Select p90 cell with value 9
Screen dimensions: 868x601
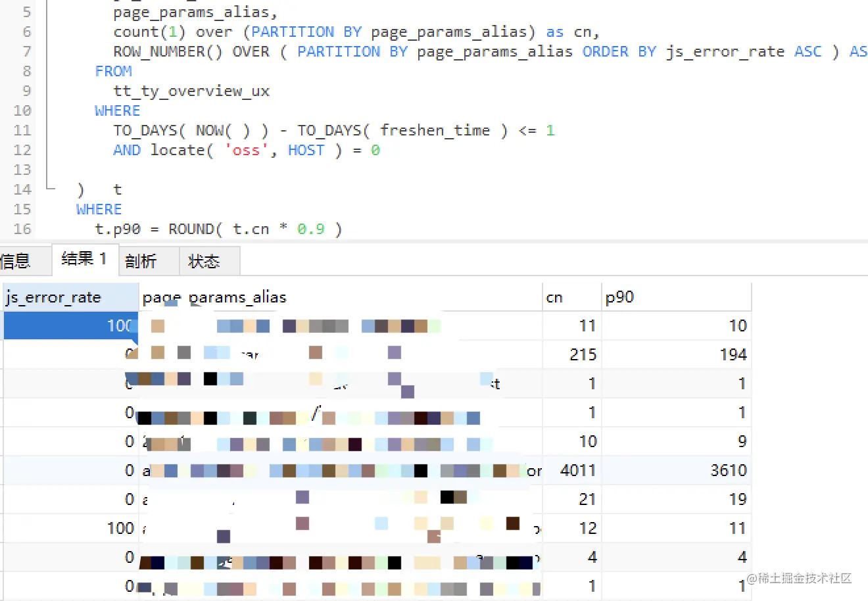pos(676,441)
